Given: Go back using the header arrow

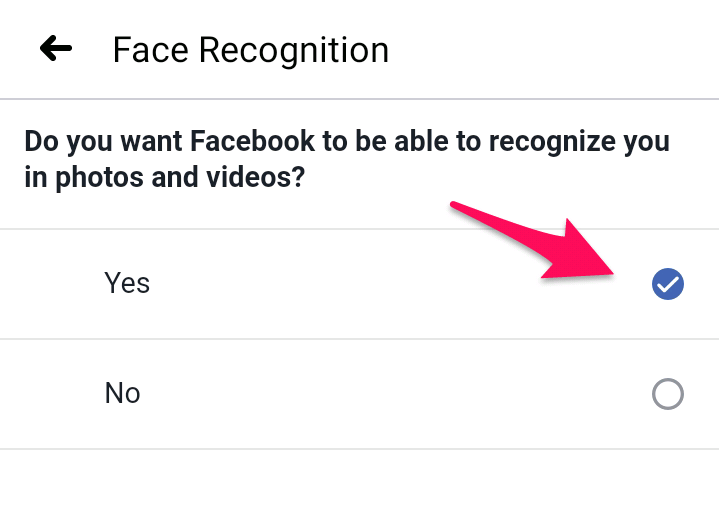Looking at the screenshot, I should point(56,49).
